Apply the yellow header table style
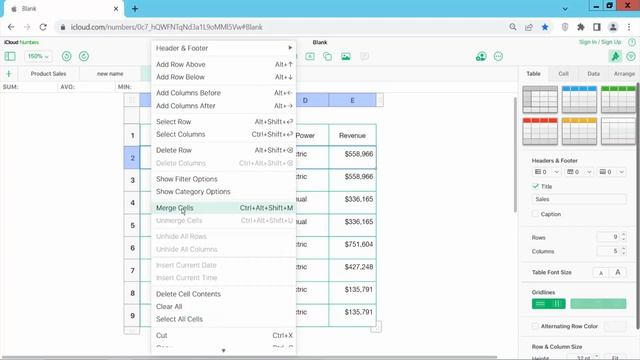This screenshot has width=640, height=360. tap(579, 131)
